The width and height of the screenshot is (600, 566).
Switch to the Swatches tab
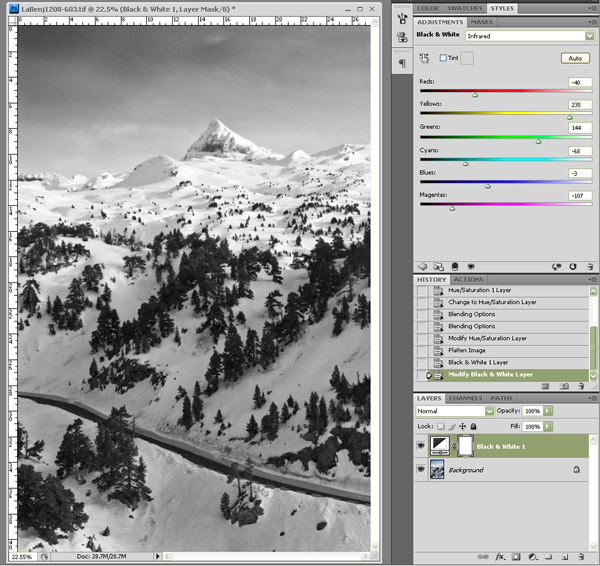(465, 8)
